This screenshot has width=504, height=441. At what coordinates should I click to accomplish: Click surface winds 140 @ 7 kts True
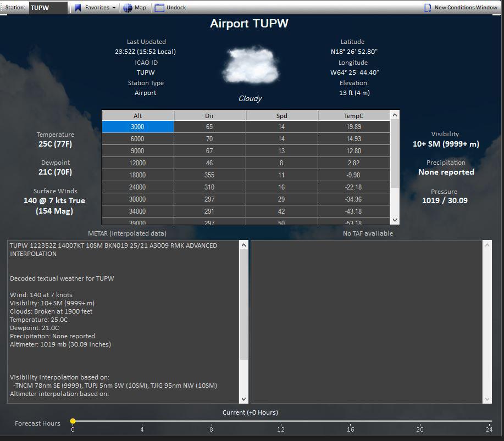tap(54, 200)
